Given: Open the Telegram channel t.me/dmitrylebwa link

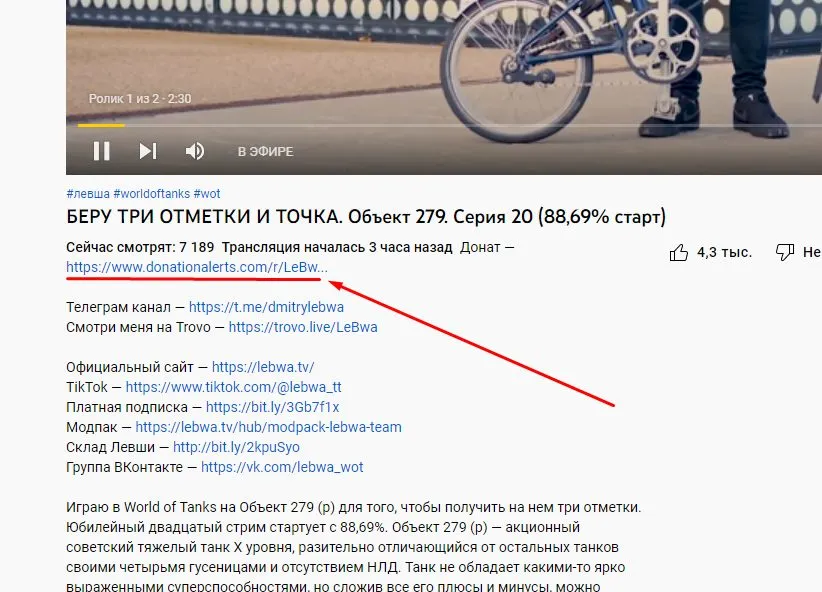Looking at the screenshot, I should [x=266, y=307].
